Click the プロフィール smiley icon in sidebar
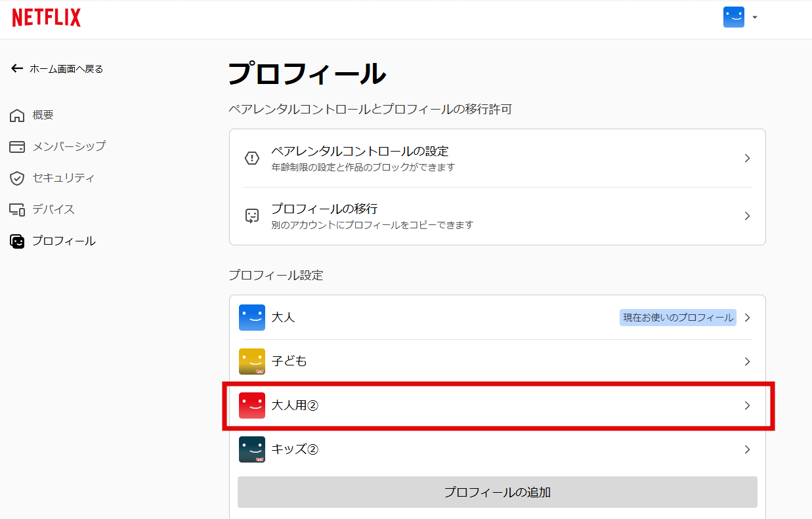This screenshot has height=519, width=812. point(17,241)
